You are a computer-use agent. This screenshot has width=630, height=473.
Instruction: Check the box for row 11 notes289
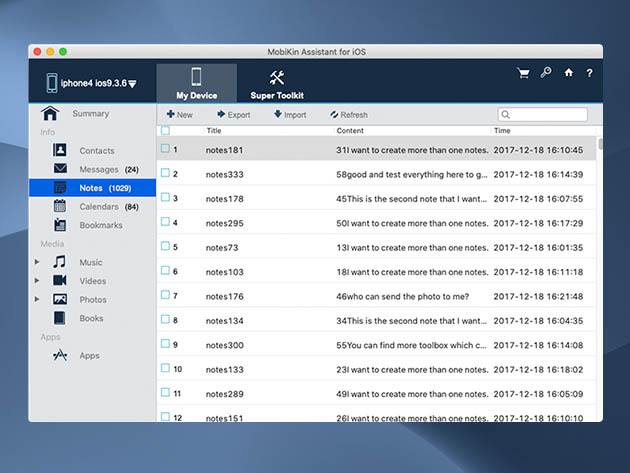tap(165, 392)
